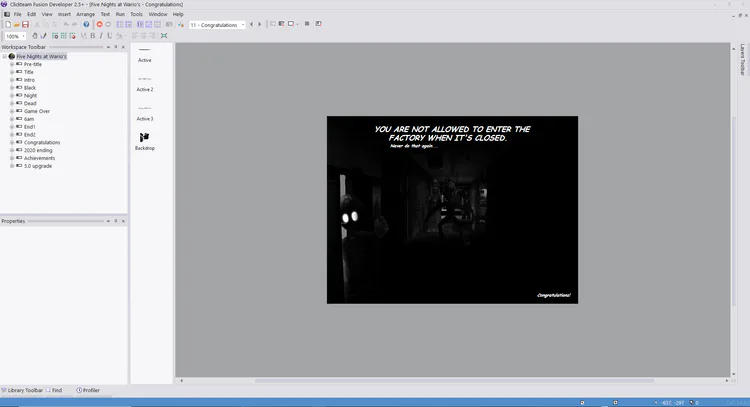This screenshot has height=407, width=750.
Task: Open the Data Elements icon
Action: [157, 24]
